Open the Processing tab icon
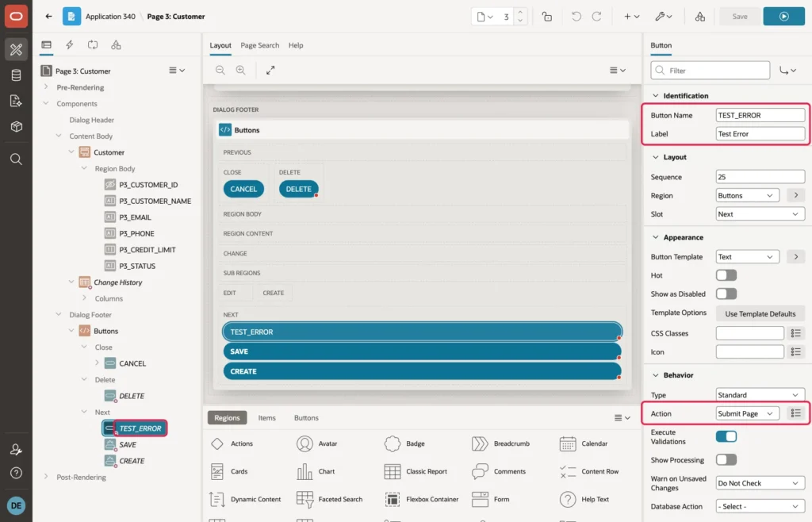The image size is (812, 522). coord(93,45)
